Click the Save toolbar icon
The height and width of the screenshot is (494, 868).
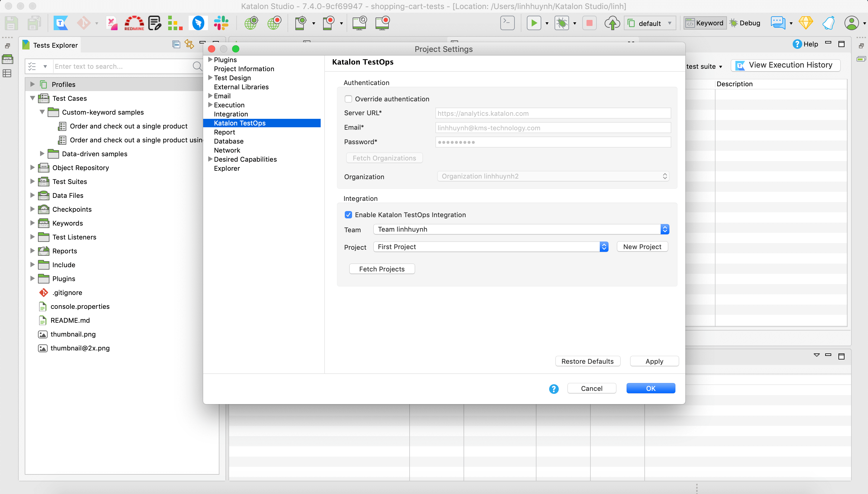click(x=11, y=23)
